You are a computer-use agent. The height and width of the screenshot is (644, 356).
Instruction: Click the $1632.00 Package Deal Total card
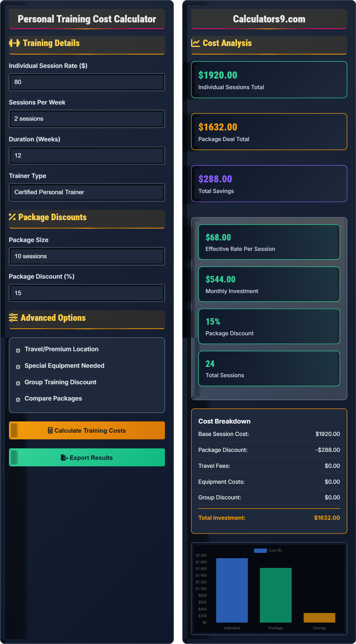click(x=269, y=132)
